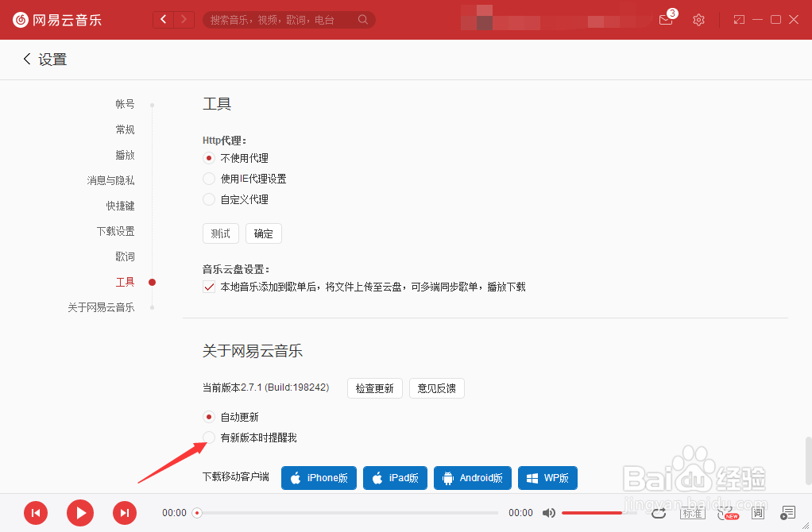The height and width of the screenshot is (532, 812).
Task: Click the 测试 proxy button
Action: click(x=221, y=233)
